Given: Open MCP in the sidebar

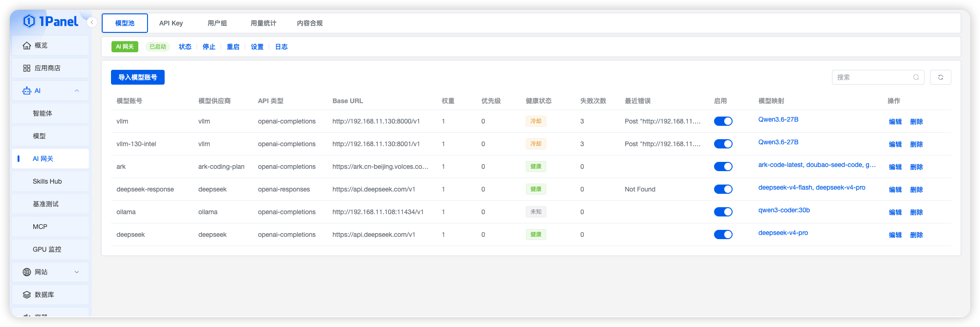Looking at the screenshot, I should pos(50,227).
